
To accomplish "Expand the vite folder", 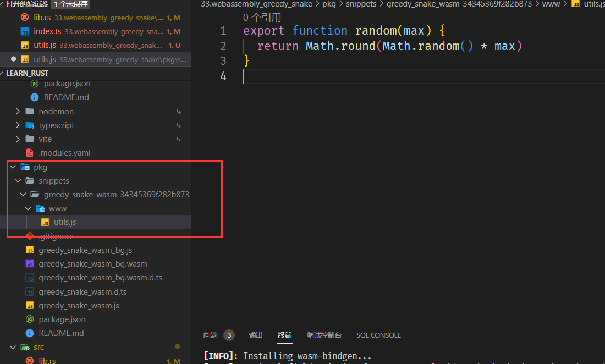I will point(18,139).
